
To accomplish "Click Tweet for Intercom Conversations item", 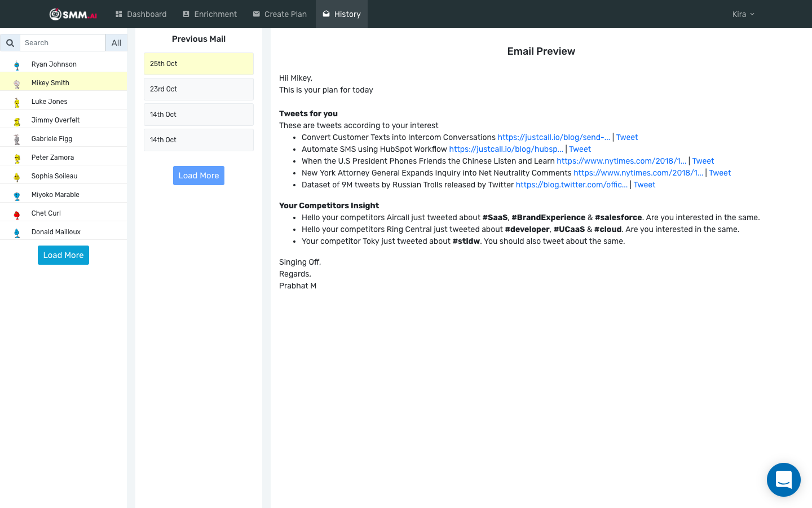I will pos(627,137).
